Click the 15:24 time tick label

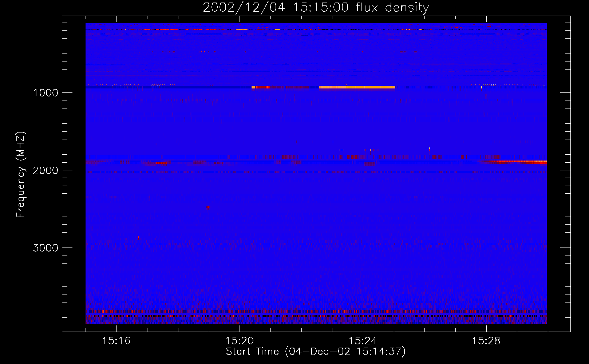(x=363, y=341)
